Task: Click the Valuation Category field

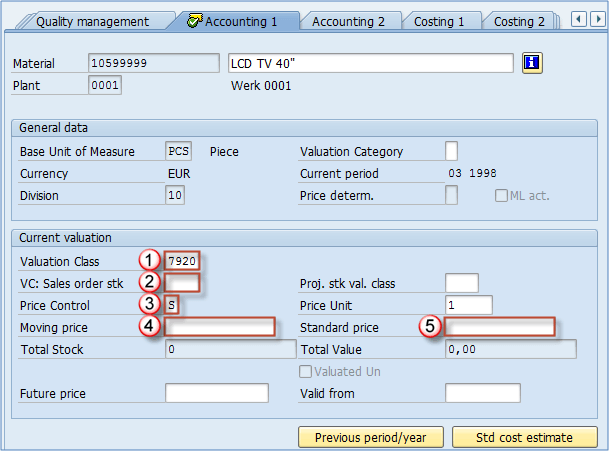Action: (x=451, y=152)
